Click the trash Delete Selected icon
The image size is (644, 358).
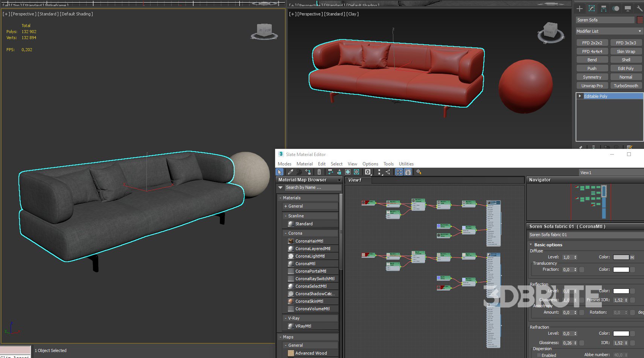(319, 172)
